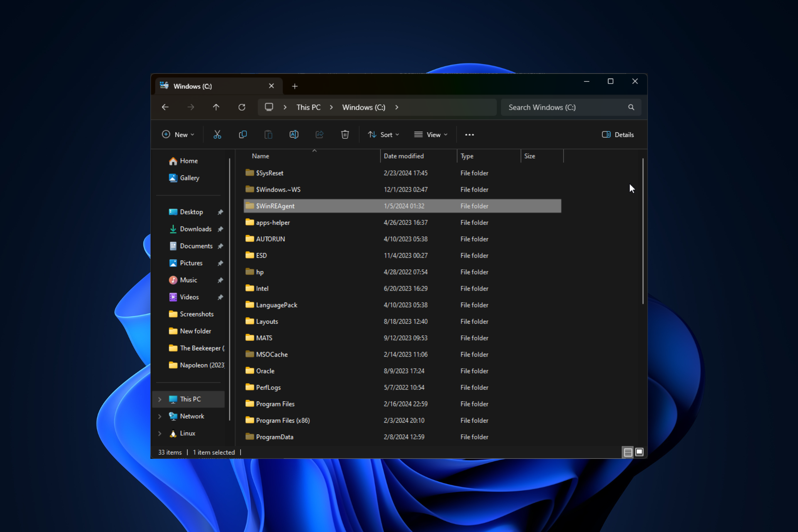The width and height of the screenshot is (798, 532).
Task: Open Videos in the sidebar
Action: (x=184, y=297)
